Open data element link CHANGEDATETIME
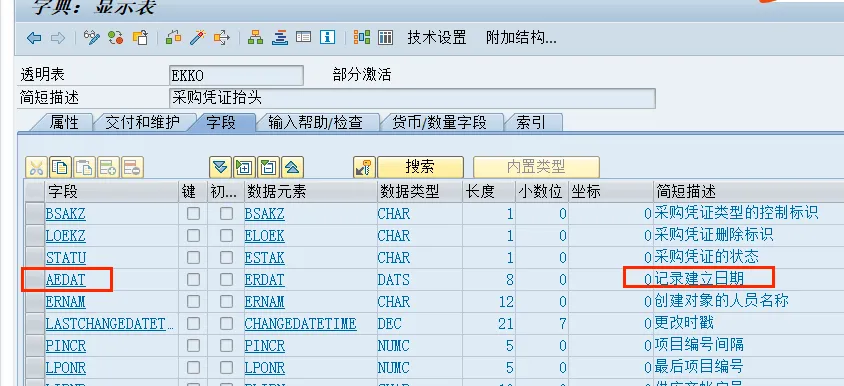The image size is (844, 386). pos(300,324)
